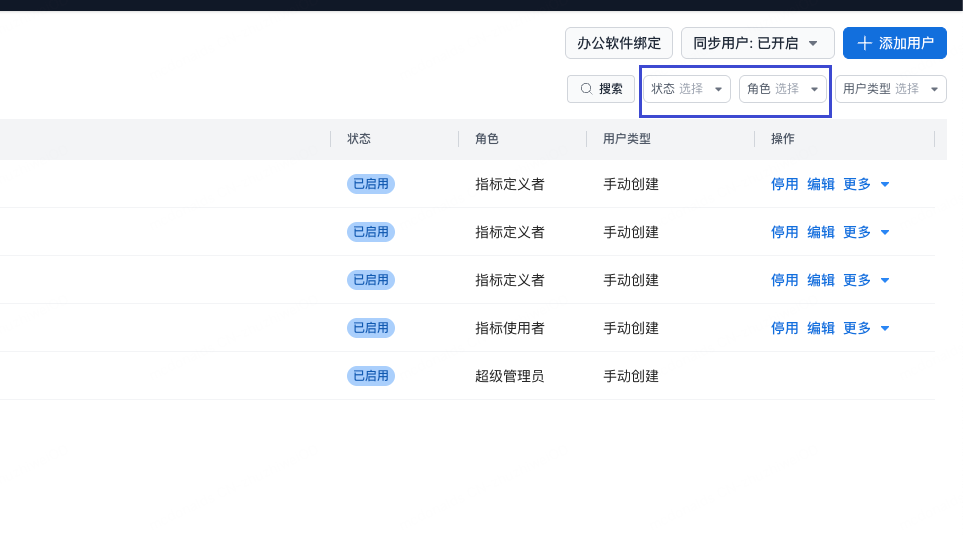Click 停用 in the second user row
The width and height of the screenshot is (963, 536).
pos(785,232)
